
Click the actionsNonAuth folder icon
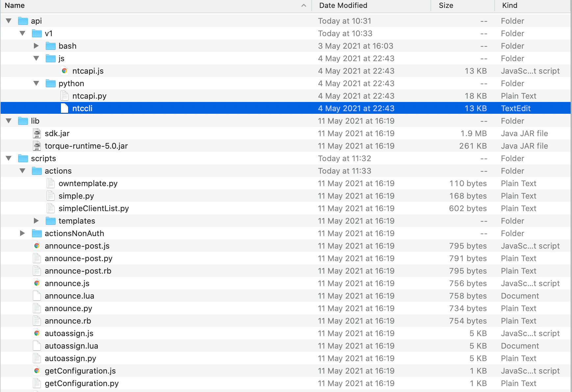pos(37,233)
